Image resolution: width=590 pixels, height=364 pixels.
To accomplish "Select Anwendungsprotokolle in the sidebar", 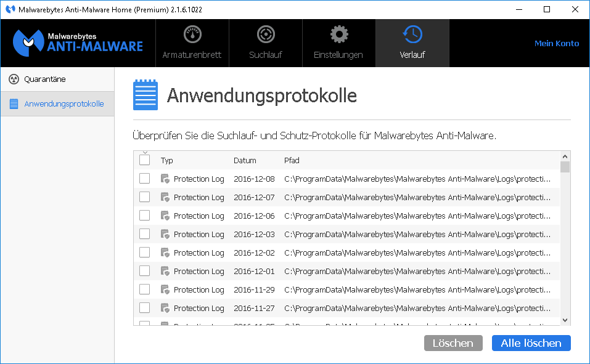I will (x=57, y=104).
